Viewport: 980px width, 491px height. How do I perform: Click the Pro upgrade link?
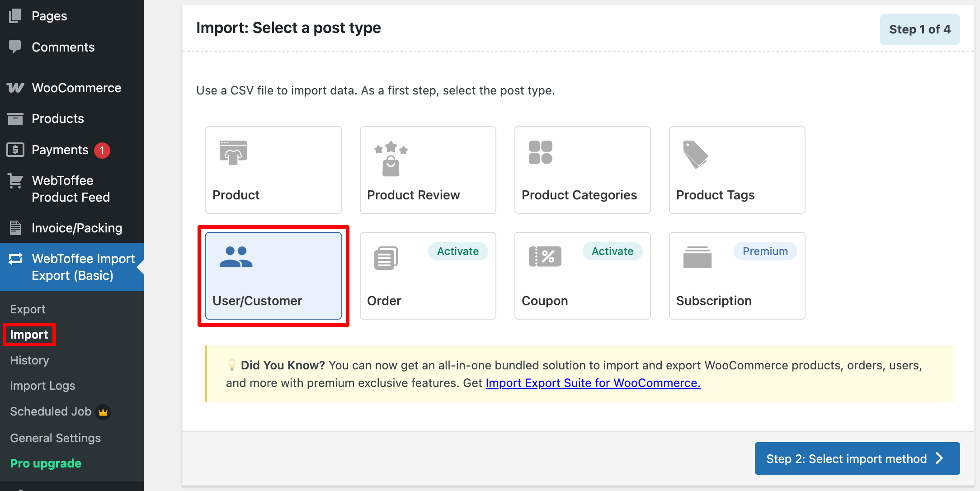(x=46, y=463)
